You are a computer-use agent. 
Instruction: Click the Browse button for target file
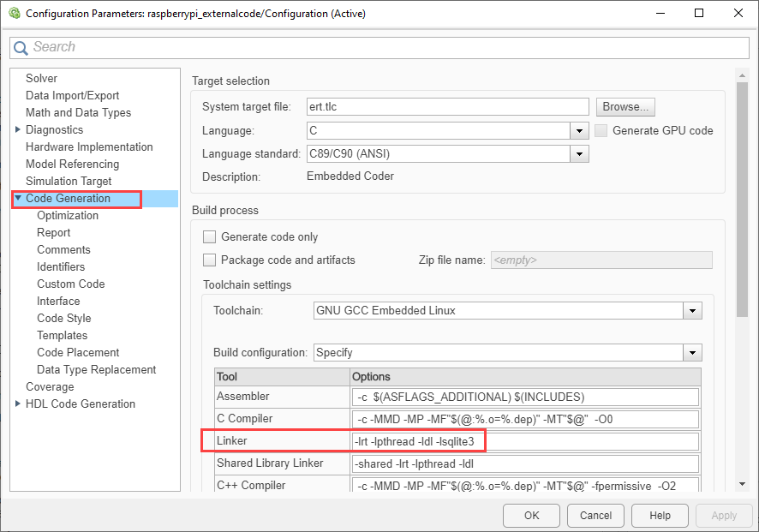[626, 107]
